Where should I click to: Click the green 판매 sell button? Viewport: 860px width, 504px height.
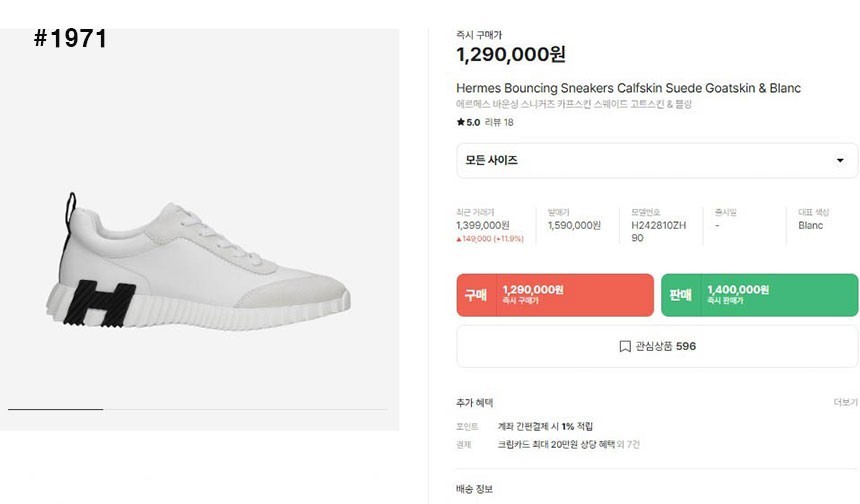[759, 295]
